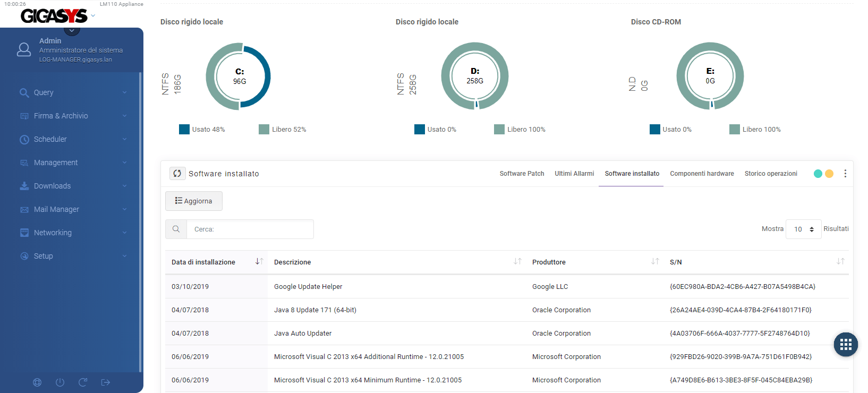Click the refresh icon beside Software installato title
The image size is (868, 393).
177,174
